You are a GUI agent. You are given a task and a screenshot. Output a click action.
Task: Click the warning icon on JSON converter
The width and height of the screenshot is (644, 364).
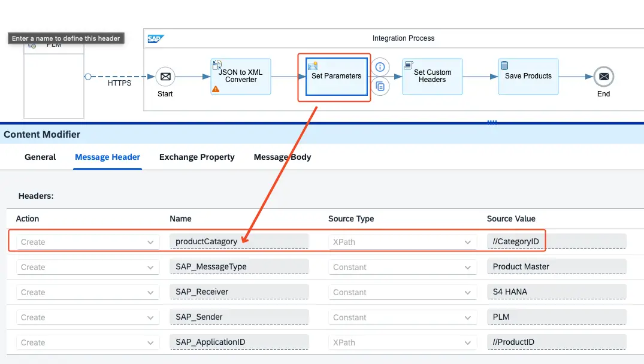(x=216, y=89)
